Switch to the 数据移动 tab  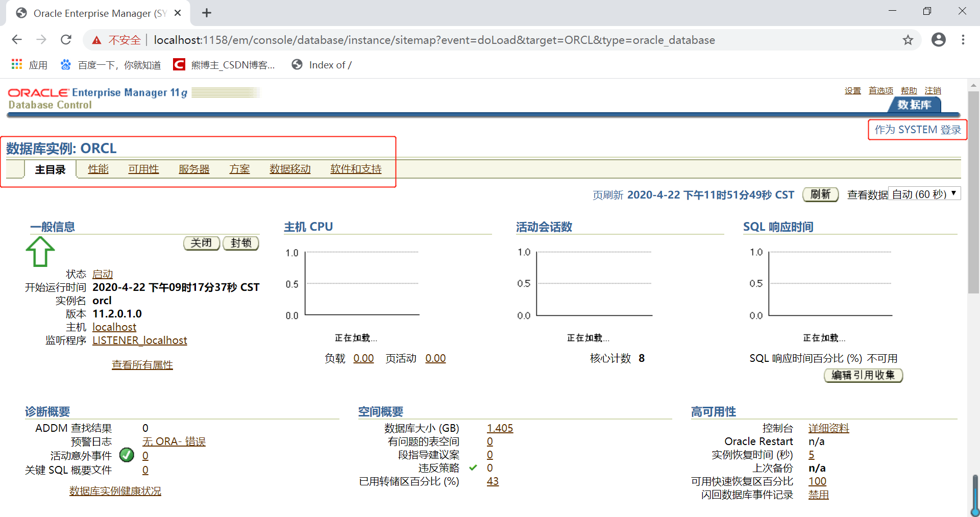click(x=290, y=169)
